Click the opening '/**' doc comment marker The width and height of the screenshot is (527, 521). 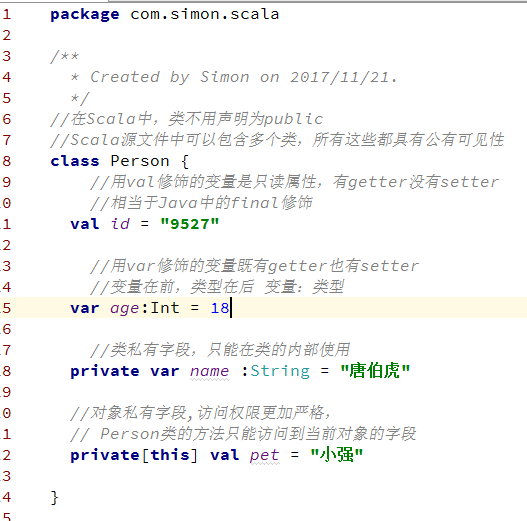[65, 56]
